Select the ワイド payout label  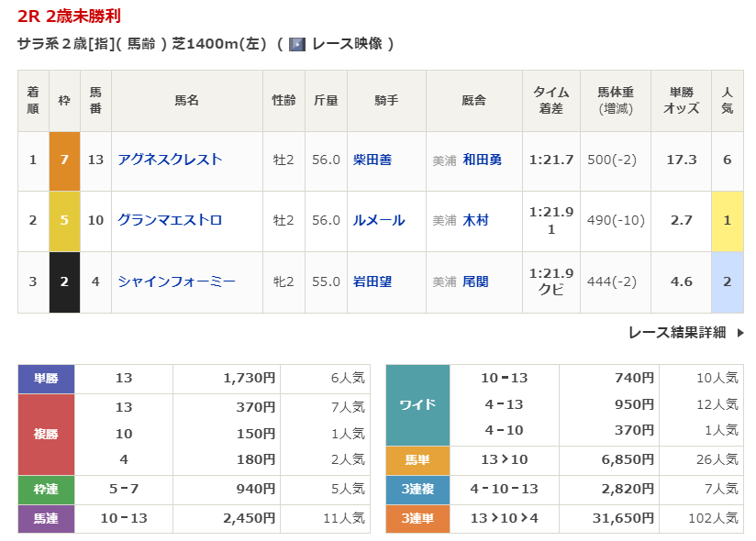coord(417,404)
